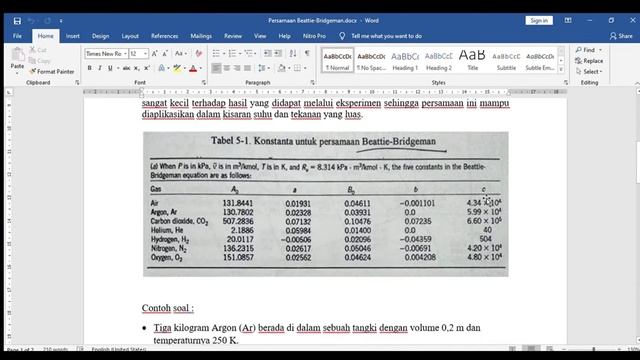Click Replace in the Editing group
640x360 pixels.
(589, 61)
